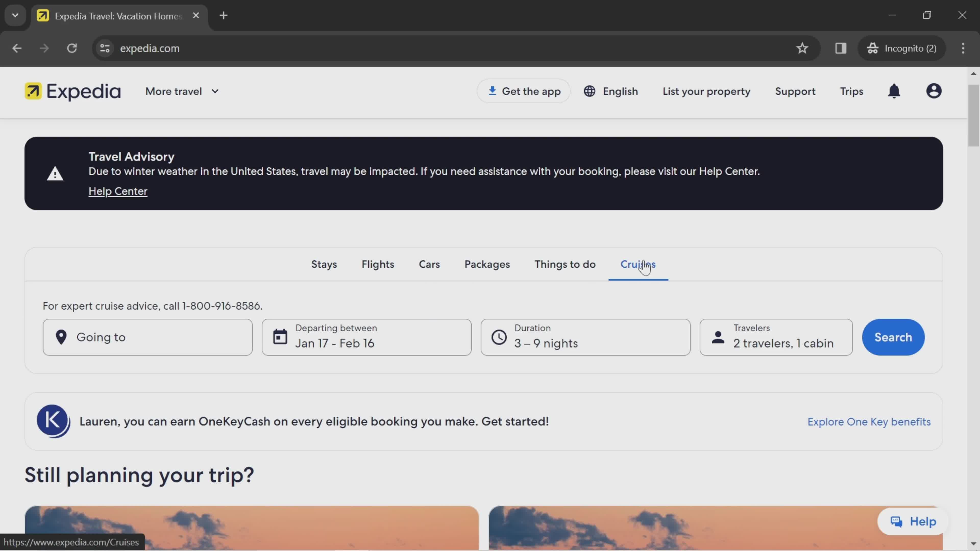
Task: Click the Going to input field
Action: pyautogui.click(x=148, y=337)
